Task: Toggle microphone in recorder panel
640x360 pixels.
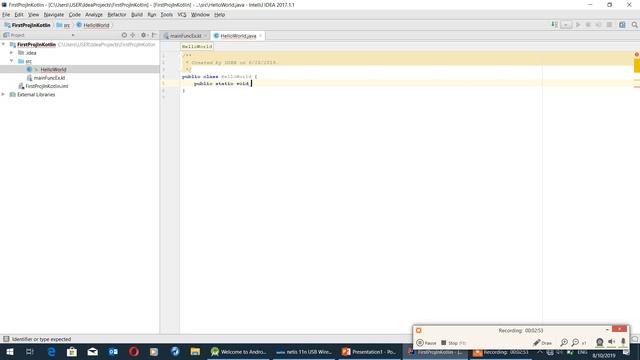Action: [623, 342]
